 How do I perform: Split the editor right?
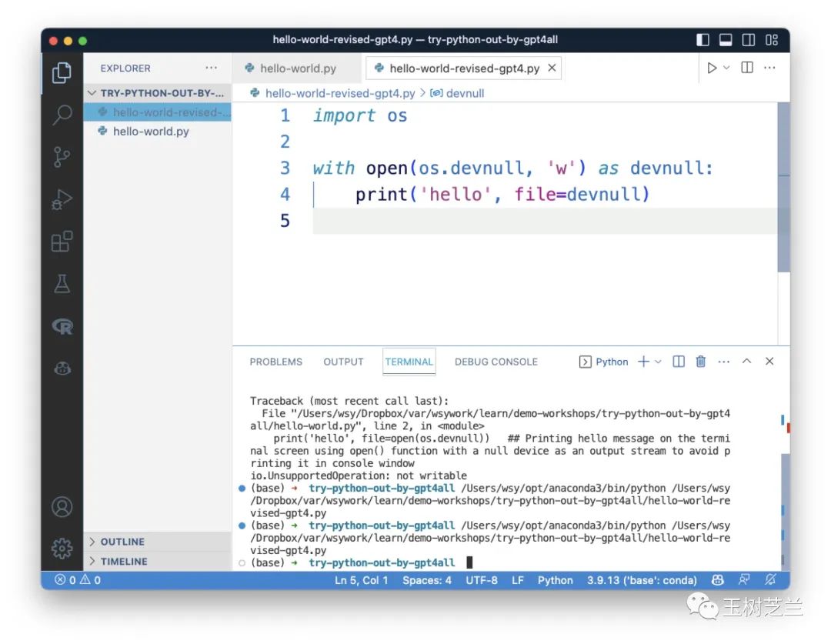point(747,68)
